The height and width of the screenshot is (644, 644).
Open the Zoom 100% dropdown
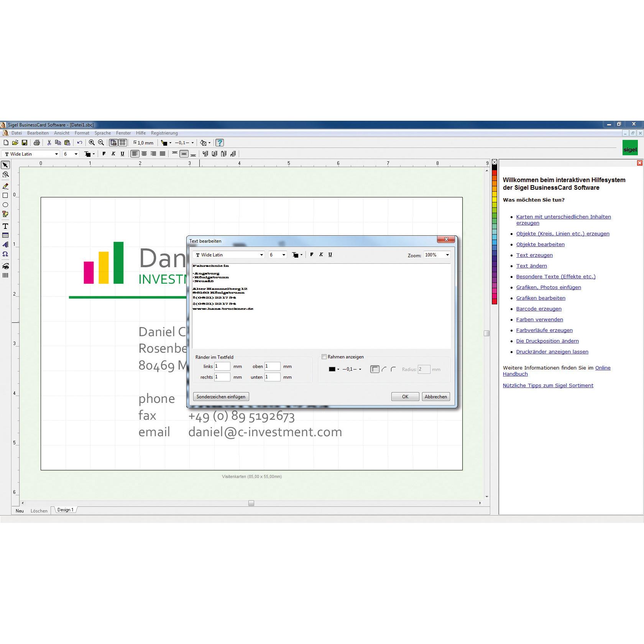[447, 255]
